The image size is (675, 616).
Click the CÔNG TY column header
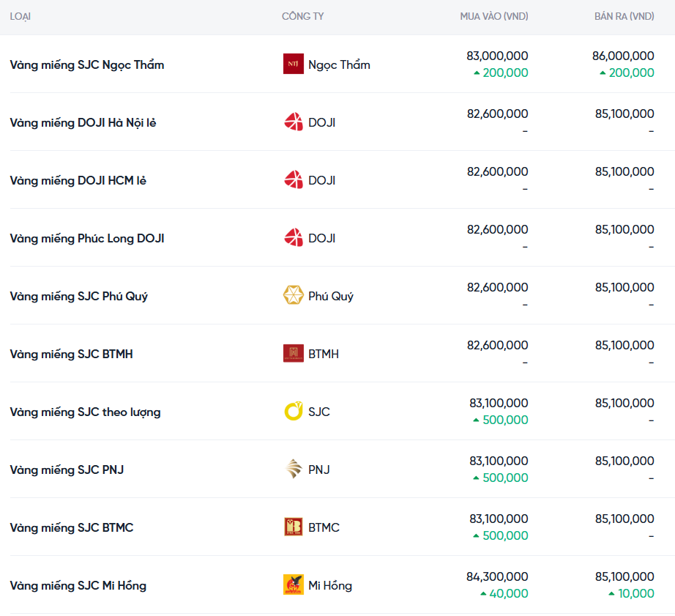click(x=302, y=16)
